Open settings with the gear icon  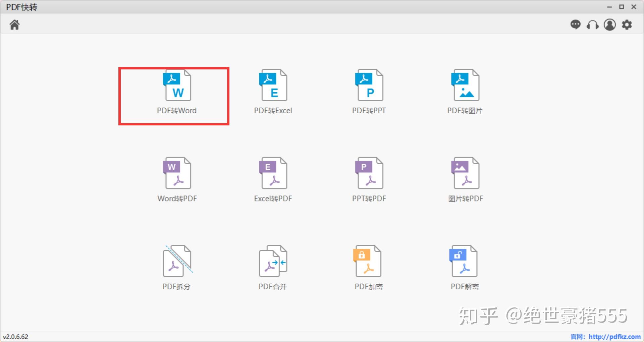click(627, 24)
